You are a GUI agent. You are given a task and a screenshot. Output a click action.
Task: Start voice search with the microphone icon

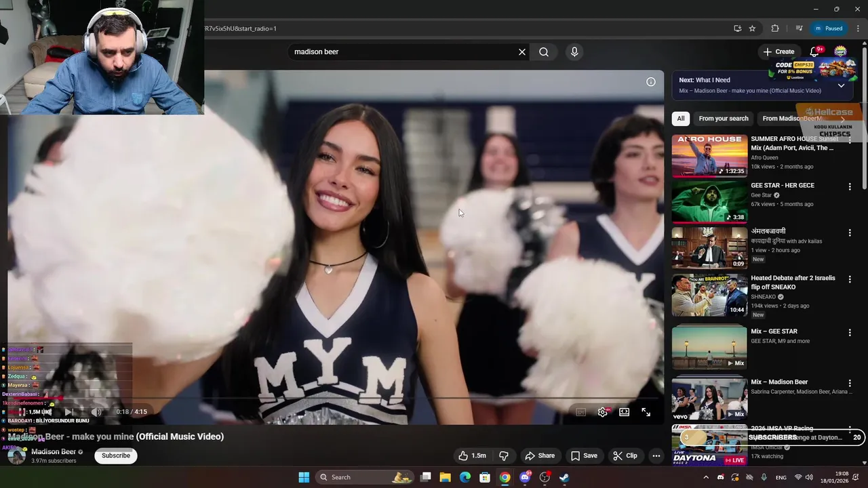click(574, 52)
